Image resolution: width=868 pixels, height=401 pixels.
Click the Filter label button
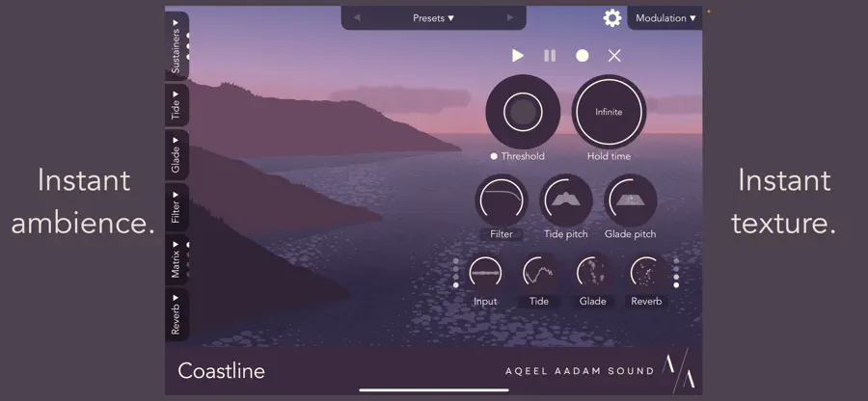(501, 234)
